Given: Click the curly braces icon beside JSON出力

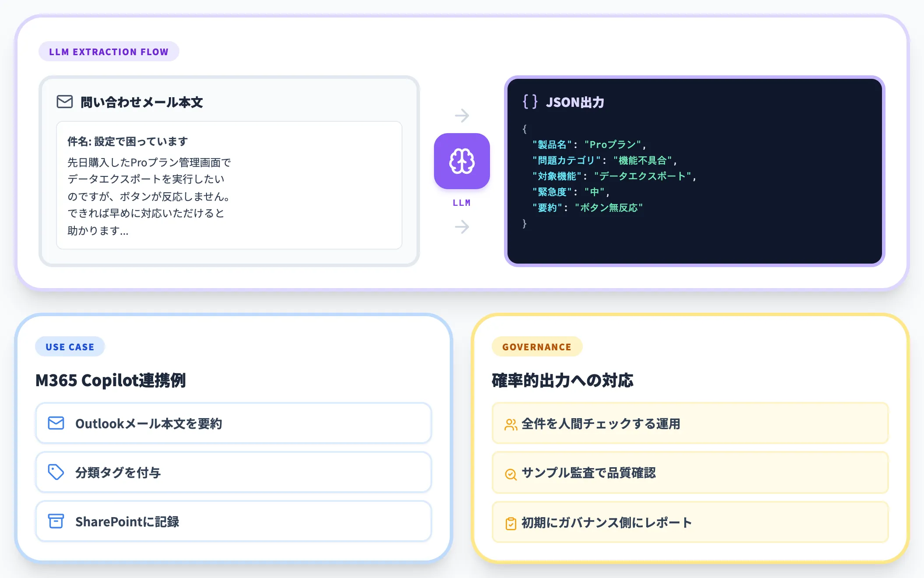Looking at the screenshot, I should tap(530, 102).
